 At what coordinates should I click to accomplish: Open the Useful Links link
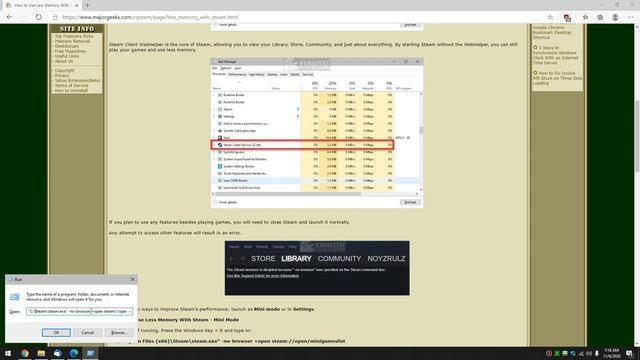67,56
